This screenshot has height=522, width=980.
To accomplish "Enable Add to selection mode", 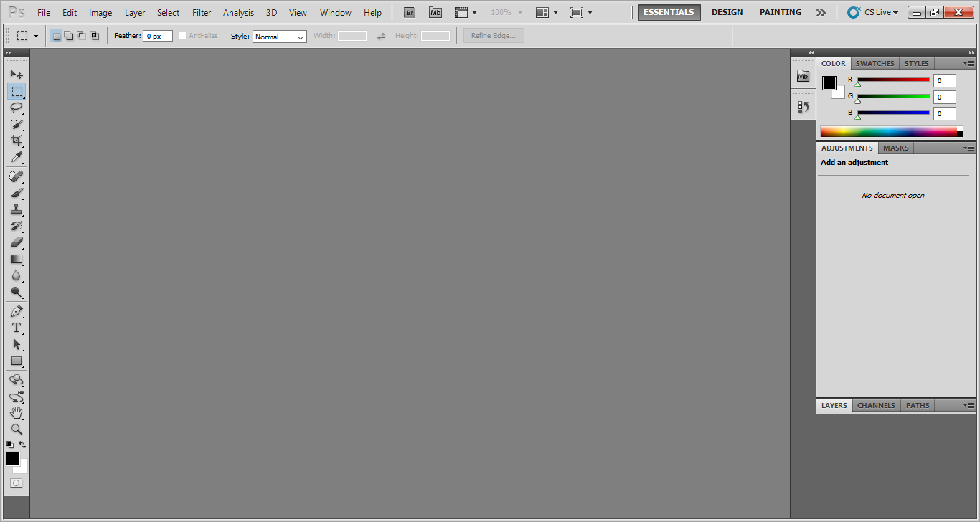I will 68,36.
